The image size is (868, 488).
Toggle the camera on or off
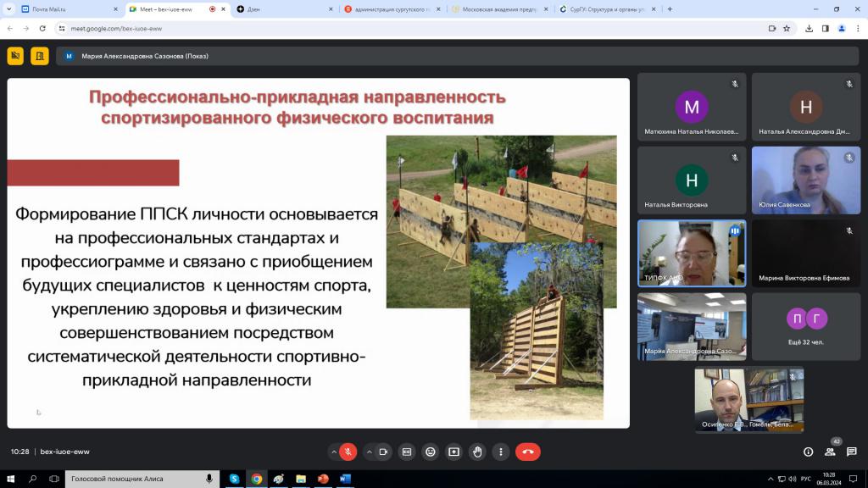click(x=383, y=452)
